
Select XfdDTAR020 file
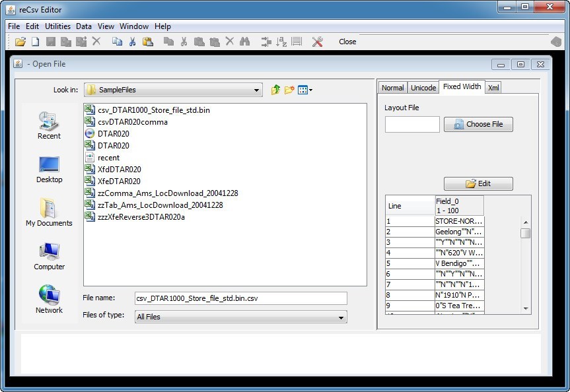pos(113,170)
